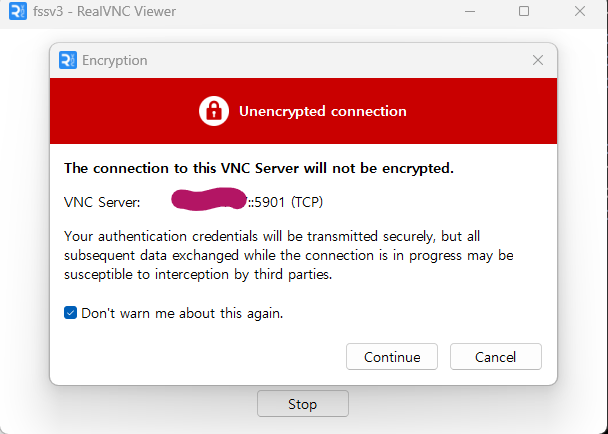This screenshot has width=608, height=434.
Task: Minimize the fssv3 RealVNC Viewer window
Action: [x=470, y=11]
